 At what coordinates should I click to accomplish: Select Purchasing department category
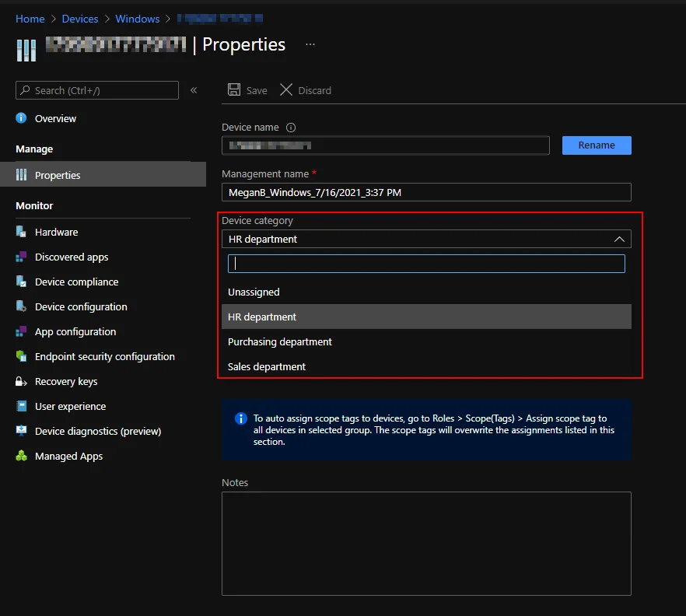(x=426, y=341)
